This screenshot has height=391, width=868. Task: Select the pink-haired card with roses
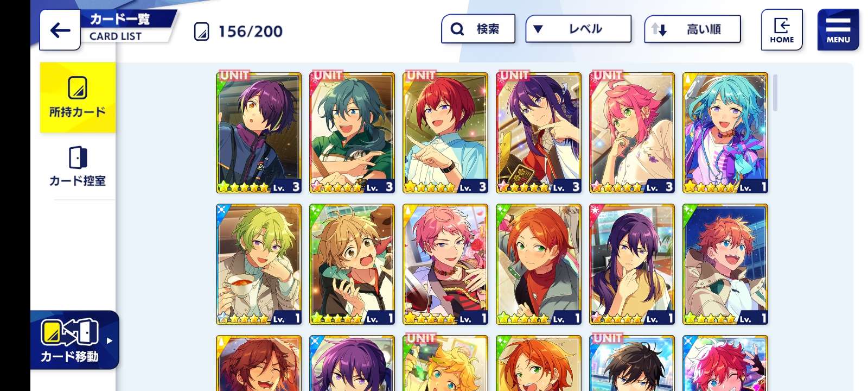445,264
